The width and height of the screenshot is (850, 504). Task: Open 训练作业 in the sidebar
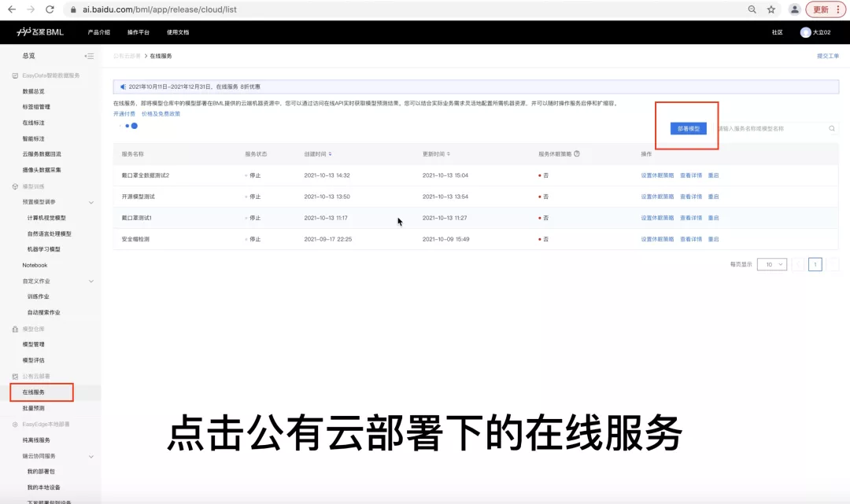click(39, 296)
